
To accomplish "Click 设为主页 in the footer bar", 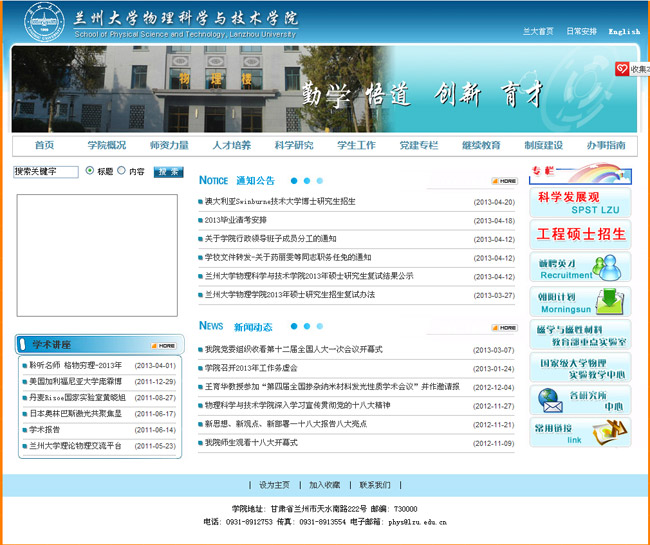I will click(x=274, y=485).
